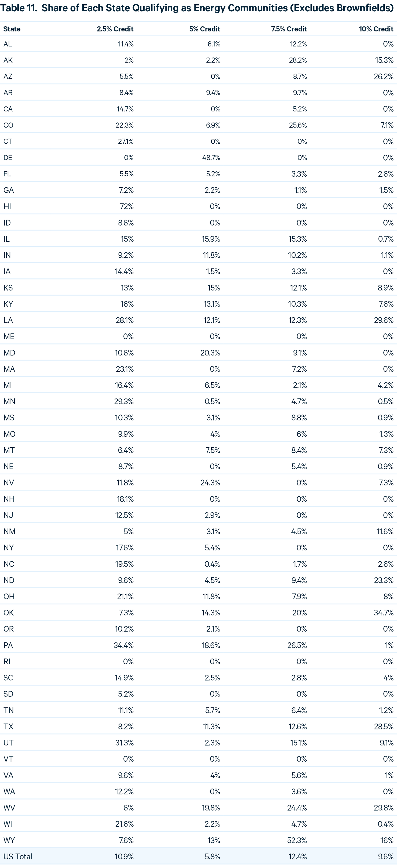
Task: Click the PA 34.4% cell
Action: tap(124, 645)
